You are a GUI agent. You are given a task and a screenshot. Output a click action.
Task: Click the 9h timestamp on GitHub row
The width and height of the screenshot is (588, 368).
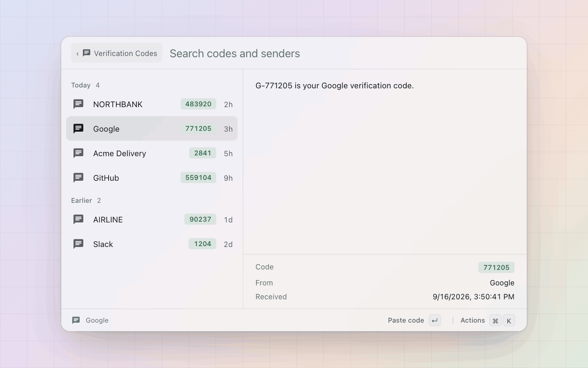pyautogui.click(x=228, y=178)
